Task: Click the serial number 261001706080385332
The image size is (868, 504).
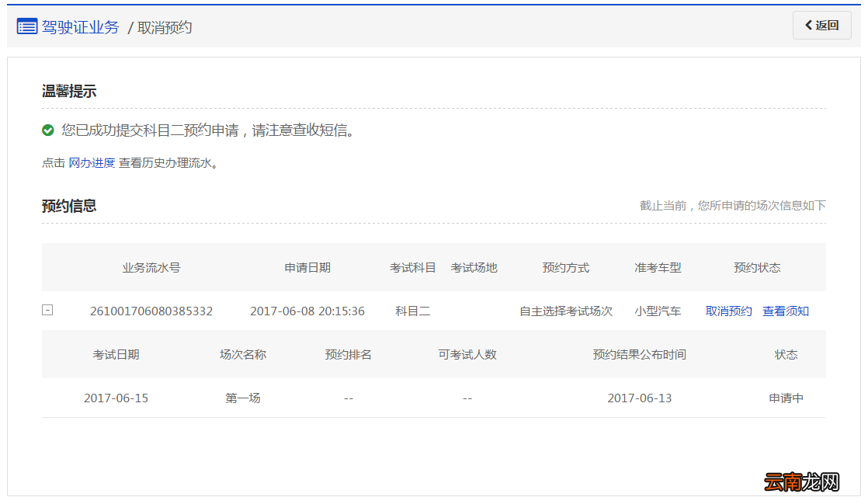Action: point(151,310)
